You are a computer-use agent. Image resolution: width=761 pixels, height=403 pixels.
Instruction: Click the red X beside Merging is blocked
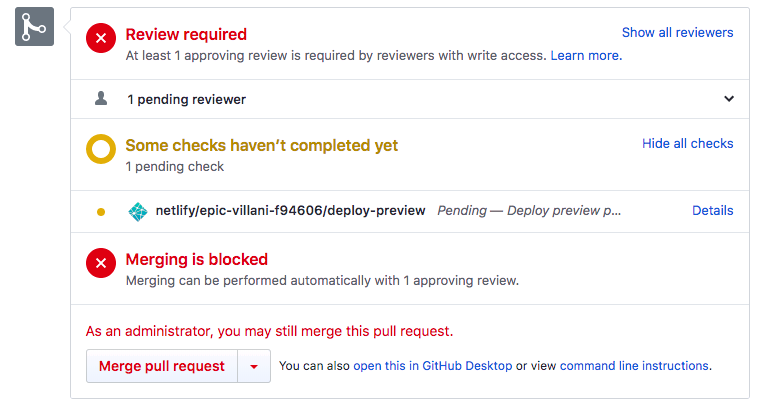[x=101, y=265]
